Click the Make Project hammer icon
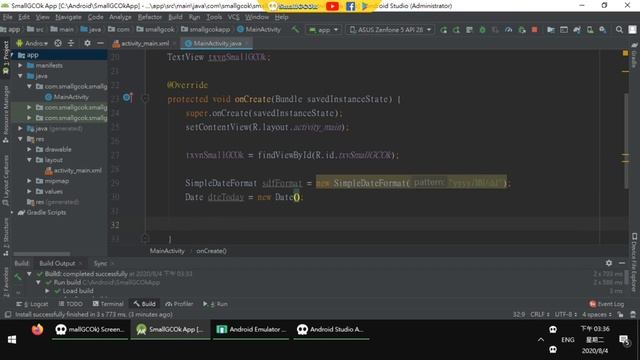640x360 pixels. (x=295, y=29)
